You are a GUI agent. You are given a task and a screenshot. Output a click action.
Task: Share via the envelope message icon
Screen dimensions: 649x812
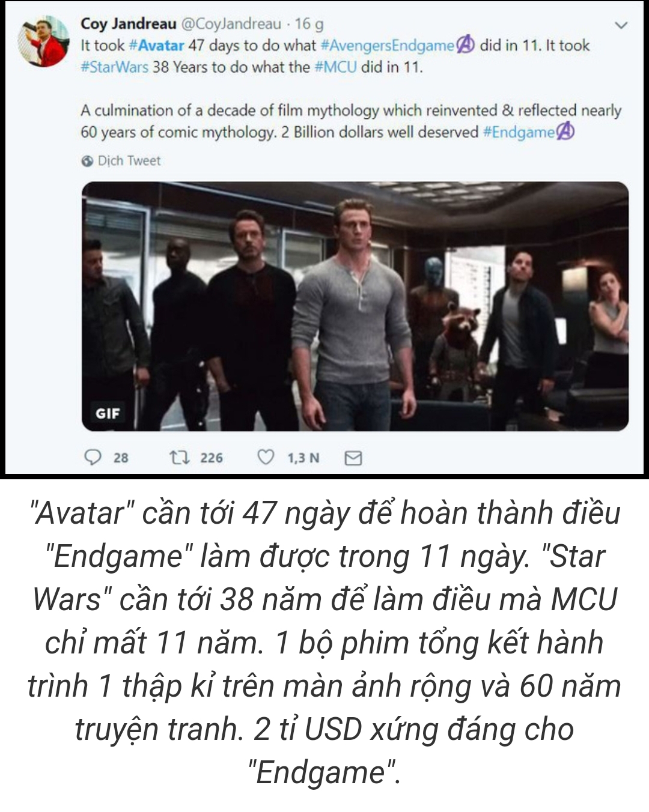353,458
